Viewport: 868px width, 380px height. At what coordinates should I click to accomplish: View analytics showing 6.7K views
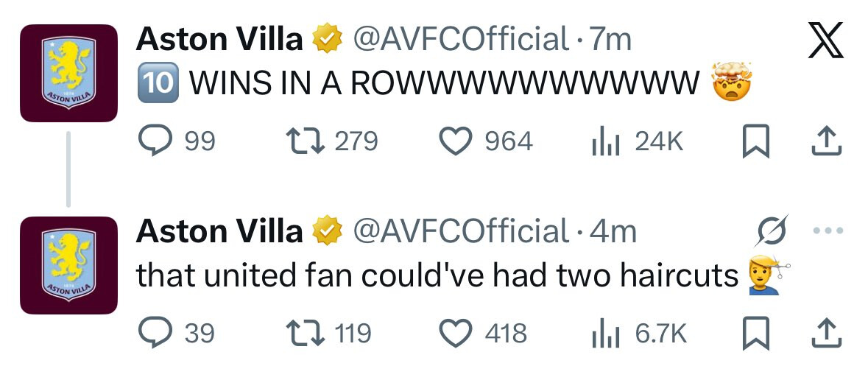602,334
